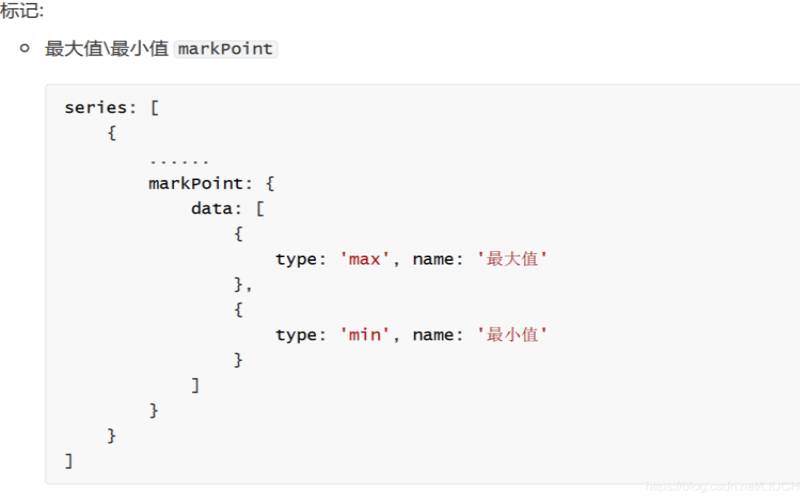Click the type key on the min line
Screen dimensions: 800x500
pyautogui.click(x=296, y=335)
